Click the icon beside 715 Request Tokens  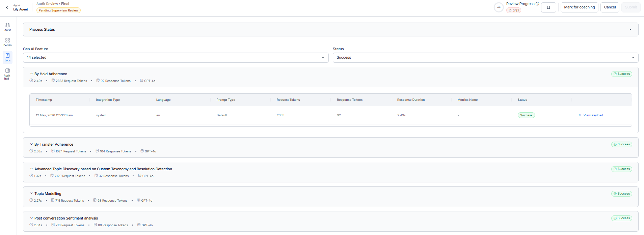[53, 200]
